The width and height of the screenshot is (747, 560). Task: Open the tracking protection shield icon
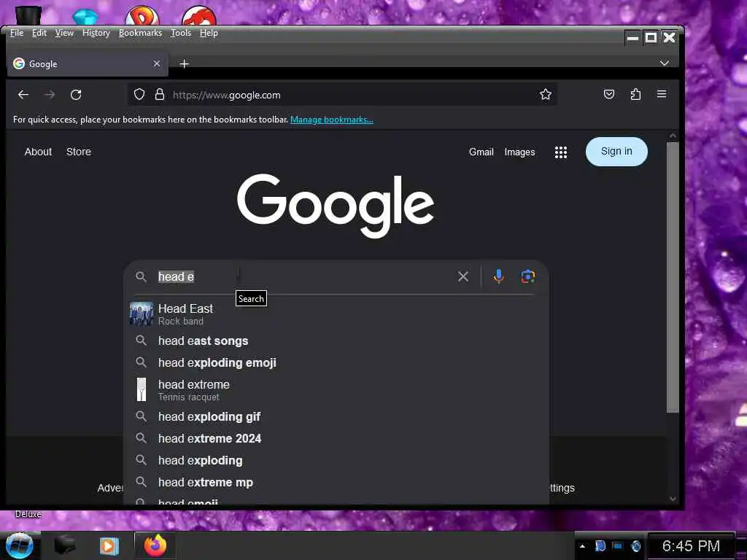click(139, 94)
